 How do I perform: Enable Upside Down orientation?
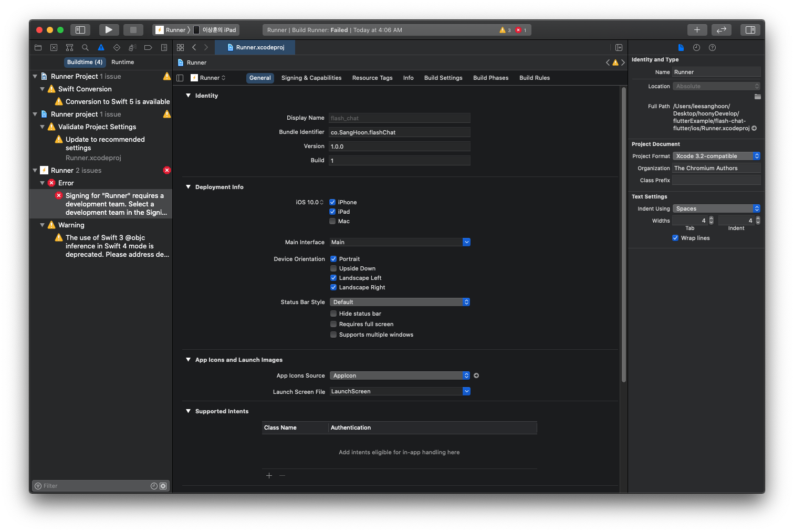(333, 268)
